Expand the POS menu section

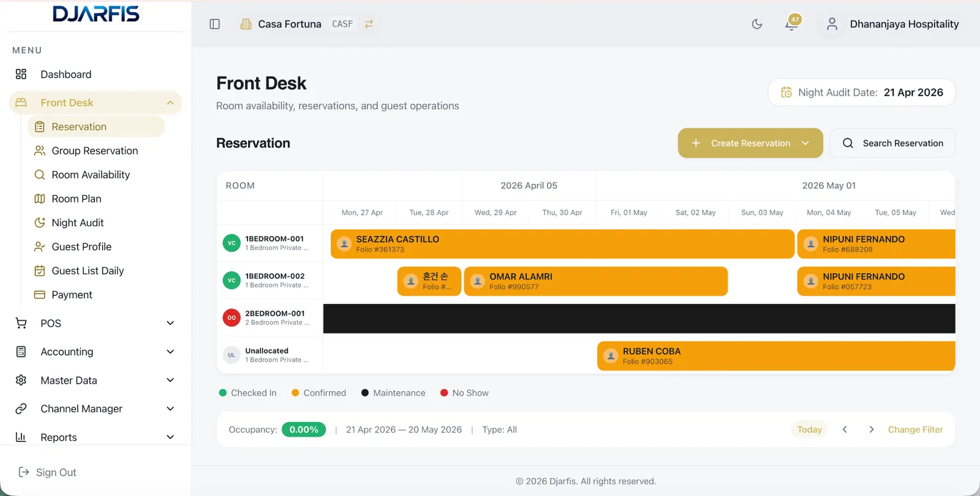(x=170, y=323)
